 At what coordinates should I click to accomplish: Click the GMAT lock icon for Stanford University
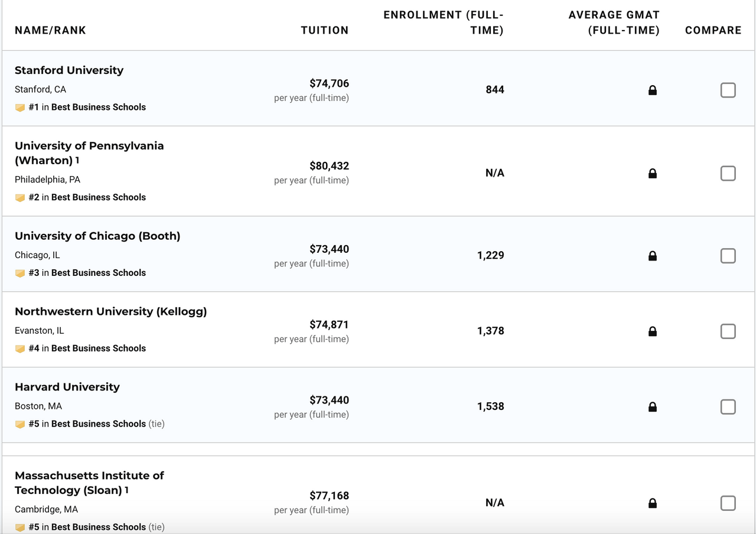point(653,90)
